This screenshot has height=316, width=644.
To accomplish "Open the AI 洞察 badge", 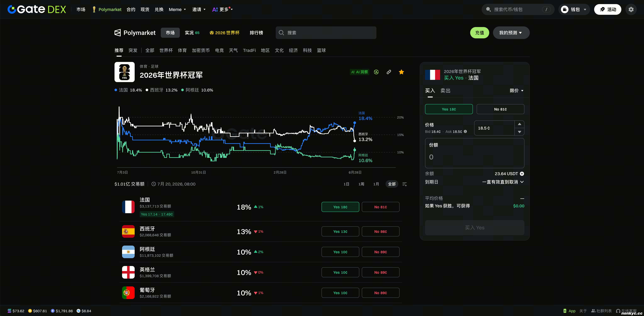I will pos(359,72).
